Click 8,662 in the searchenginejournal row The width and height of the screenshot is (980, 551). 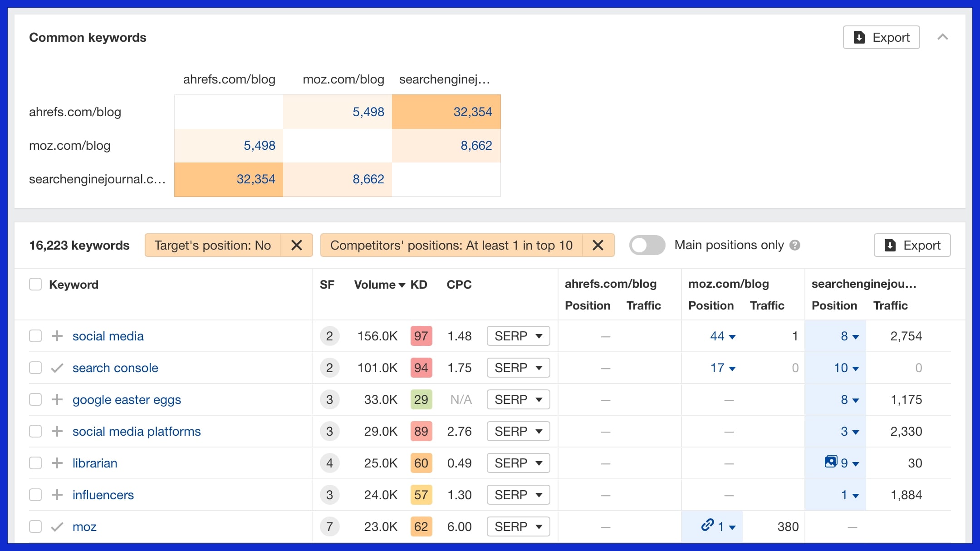pos(368,179)
